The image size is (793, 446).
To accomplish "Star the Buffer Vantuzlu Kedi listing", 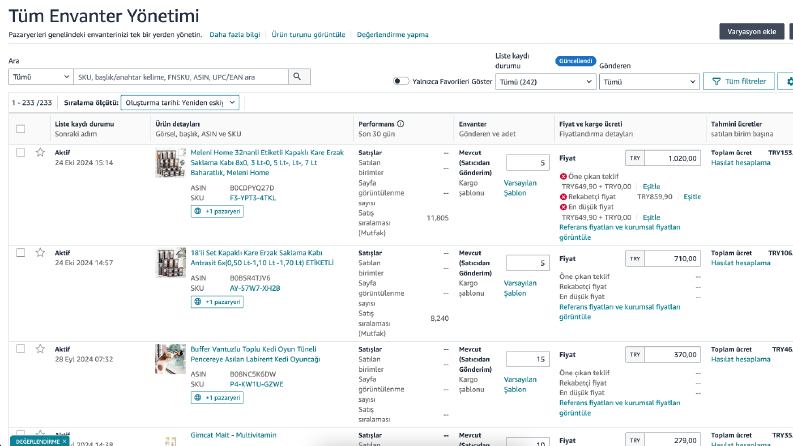I will tap(40, 348).
